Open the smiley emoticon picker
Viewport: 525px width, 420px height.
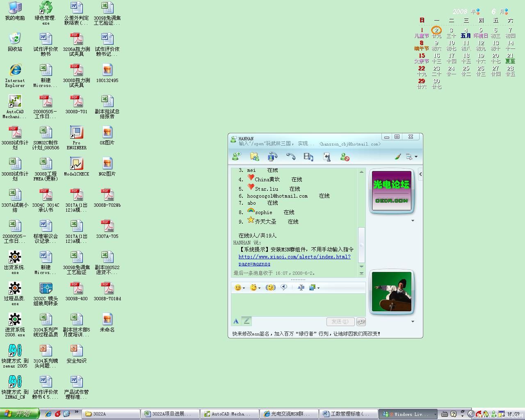pos(240,288)
